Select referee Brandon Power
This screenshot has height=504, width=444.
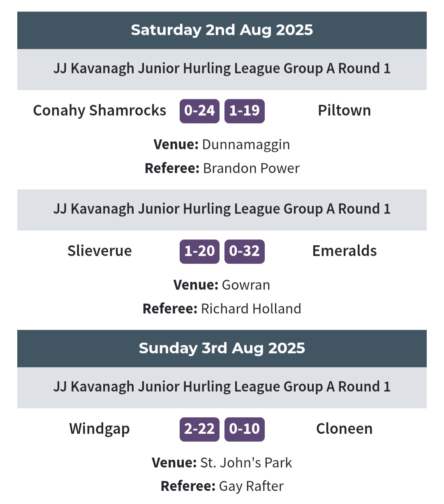tap(222, 168)
